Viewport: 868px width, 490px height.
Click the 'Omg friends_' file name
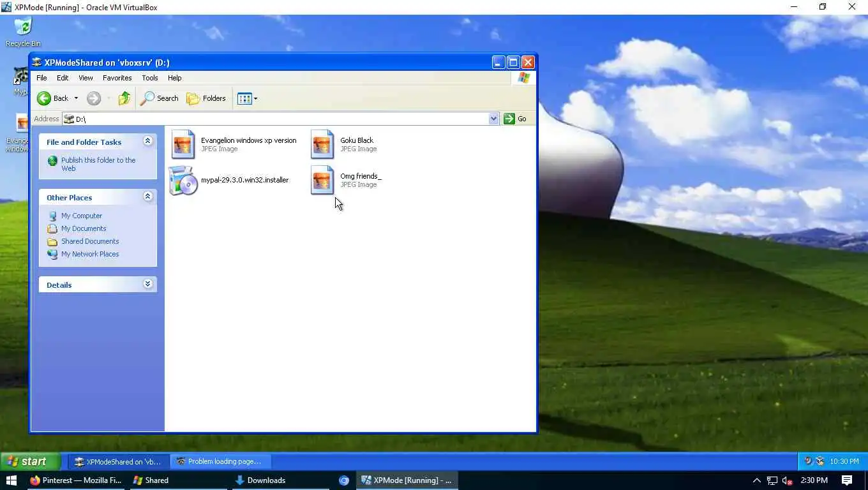[x=361, y=176]
